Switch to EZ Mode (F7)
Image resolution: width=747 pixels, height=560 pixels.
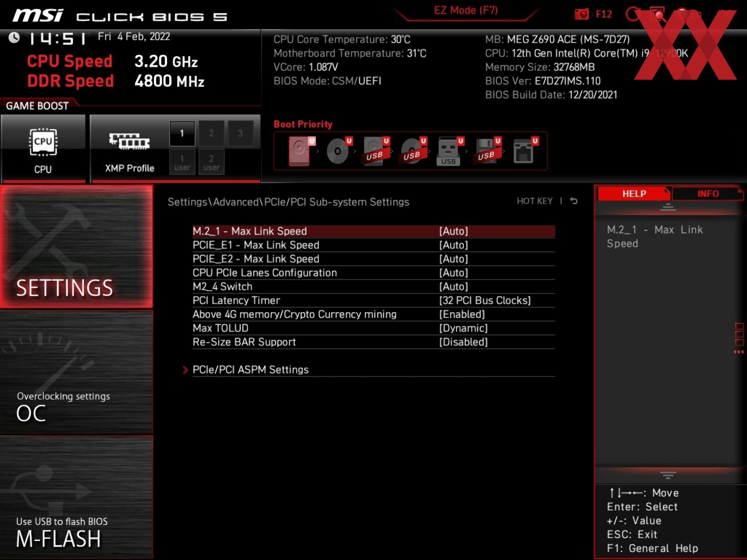[466, 10]
